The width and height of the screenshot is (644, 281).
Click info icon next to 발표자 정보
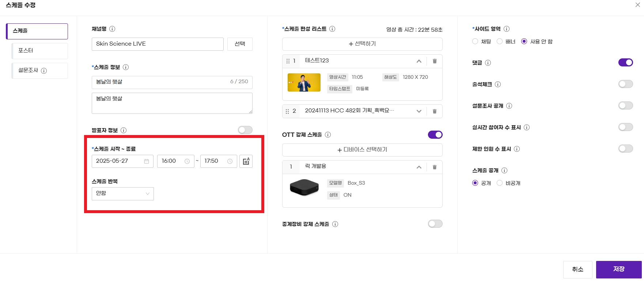coord(124,130)
